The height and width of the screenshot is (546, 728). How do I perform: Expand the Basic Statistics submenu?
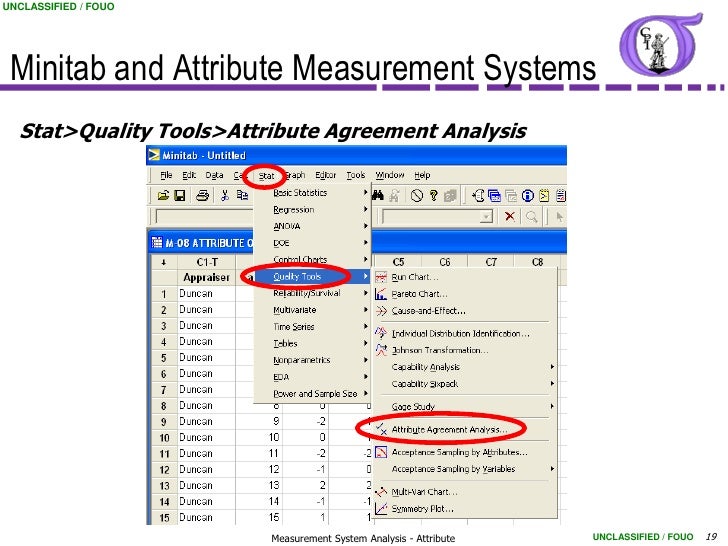[313, 193]
